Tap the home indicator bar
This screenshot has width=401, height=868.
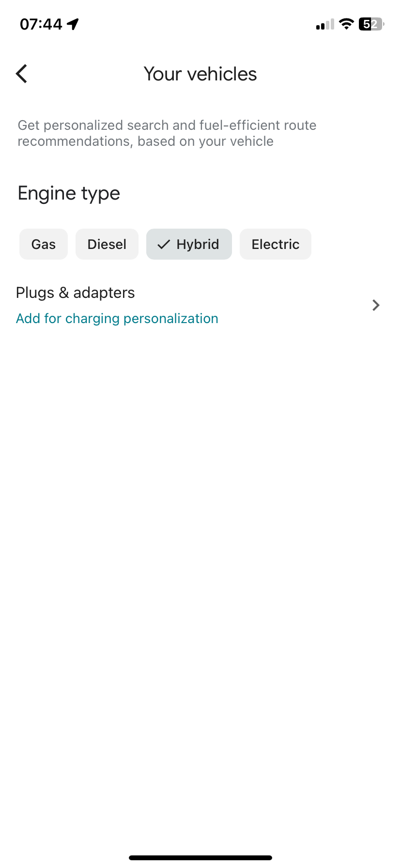pos(200,857)
